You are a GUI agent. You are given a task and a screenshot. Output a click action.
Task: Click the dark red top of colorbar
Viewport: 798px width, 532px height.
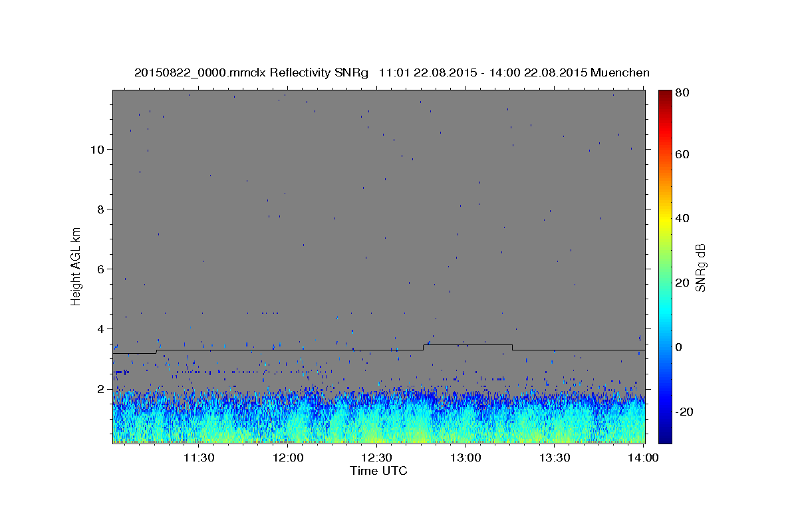pyautogui.click(x=665, y=95)
